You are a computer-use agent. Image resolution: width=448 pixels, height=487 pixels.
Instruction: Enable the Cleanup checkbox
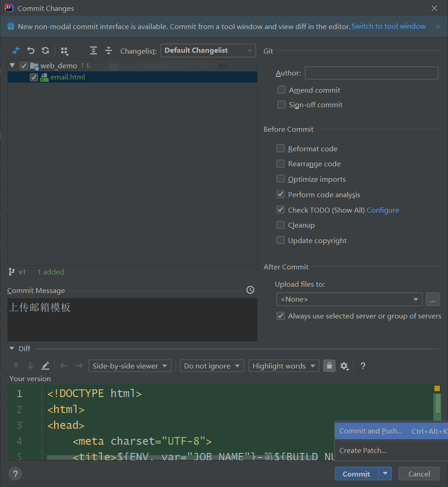point(280,225)
